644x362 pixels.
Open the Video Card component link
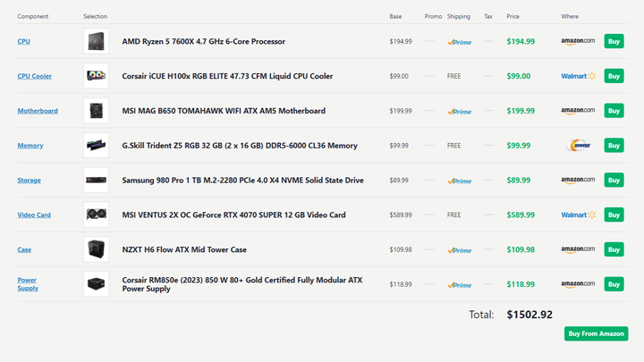click(x=34, y=215)
